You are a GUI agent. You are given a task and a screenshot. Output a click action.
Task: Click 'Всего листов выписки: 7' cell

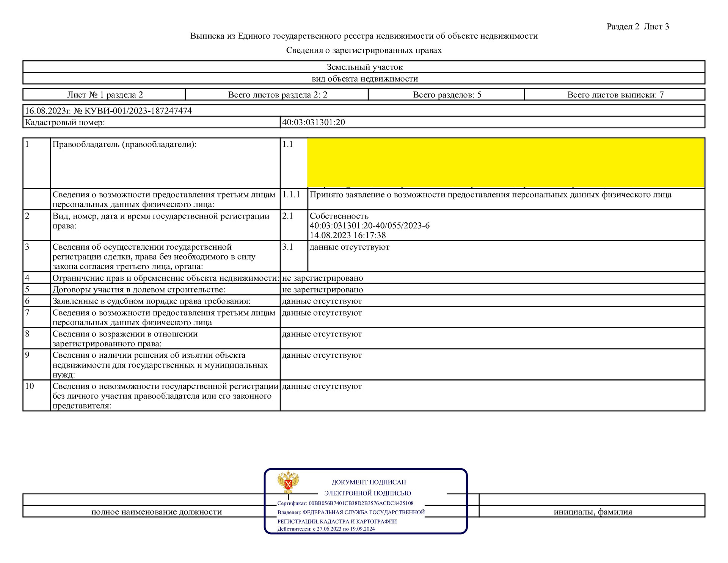click(615, 95)
